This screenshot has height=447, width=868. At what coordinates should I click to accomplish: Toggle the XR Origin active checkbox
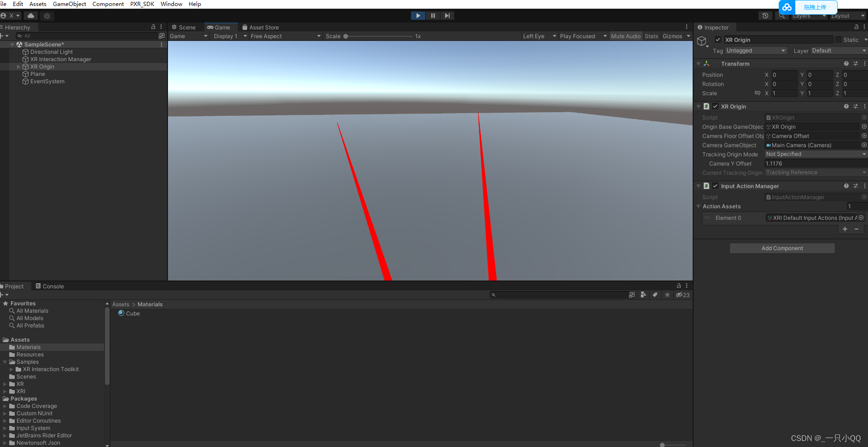pyautogui.click(x=718, y=40)
